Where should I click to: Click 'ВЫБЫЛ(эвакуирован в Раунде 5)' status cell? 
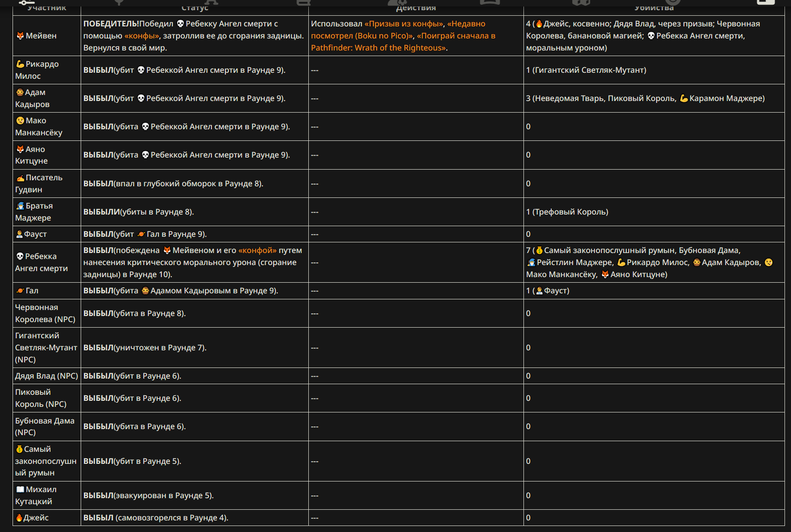point(195,495)
